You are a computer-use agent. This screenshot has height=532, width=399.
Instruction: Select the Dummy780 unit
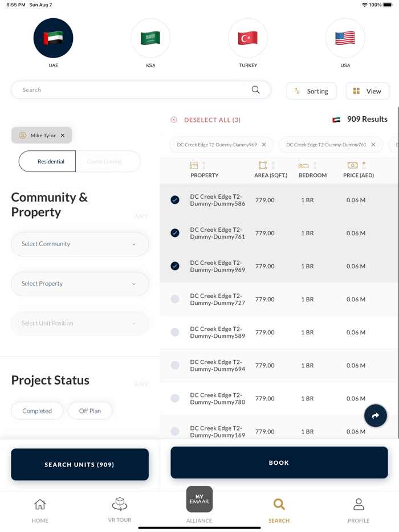point(175,398)
